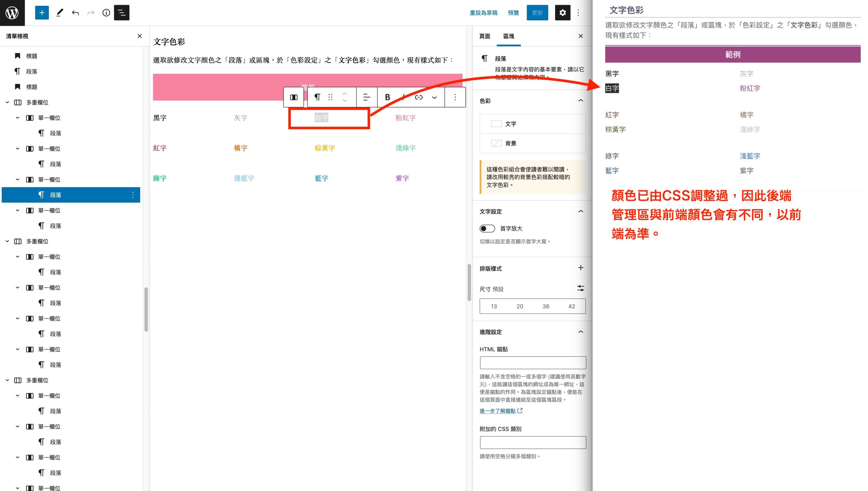Toggle the list view button
This screenshot has height=491, width=868.
[x=121, y=13]
